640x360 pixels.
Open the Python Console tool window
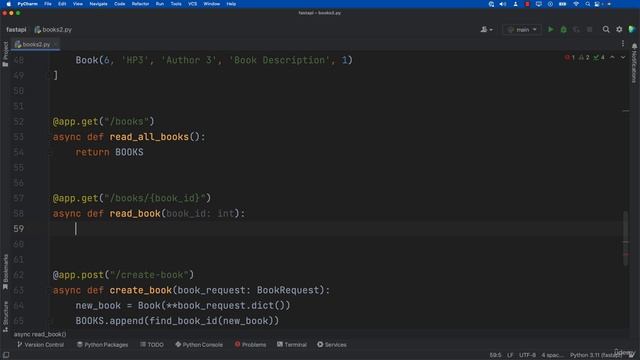pos(199,344)
